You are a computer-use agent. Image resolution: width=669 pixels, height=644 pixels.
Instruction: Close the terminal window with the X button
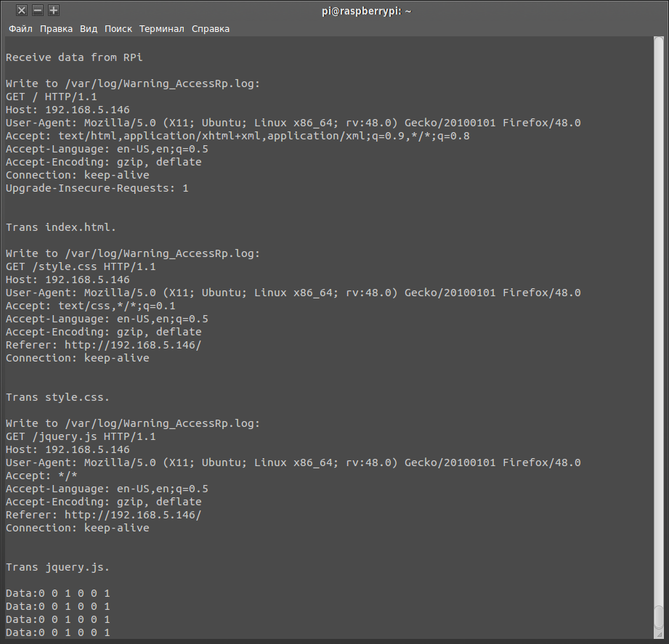pos(22,10)
